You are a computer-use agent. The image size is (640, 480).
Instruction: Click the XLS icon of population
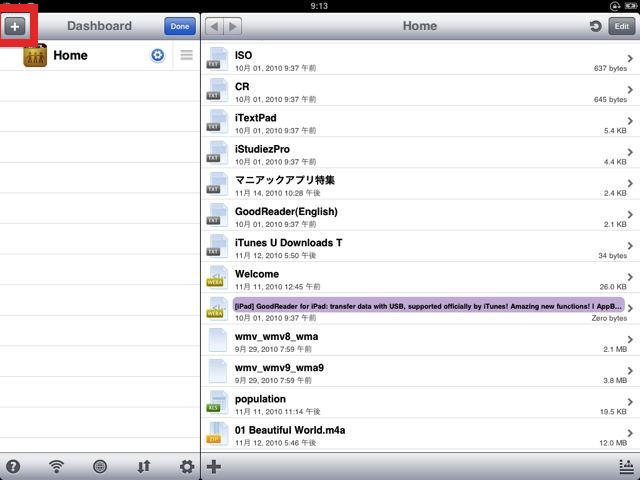click(x=217, y=402)
